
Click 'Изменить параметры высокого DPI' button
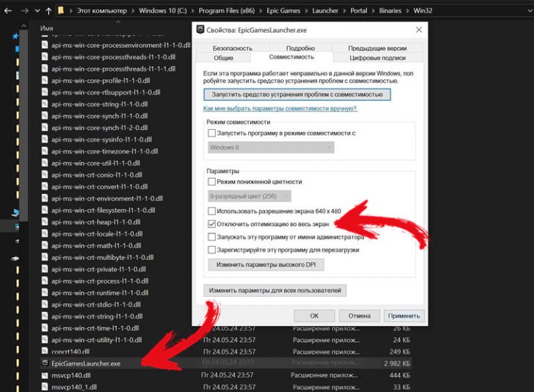coord(266,265)
